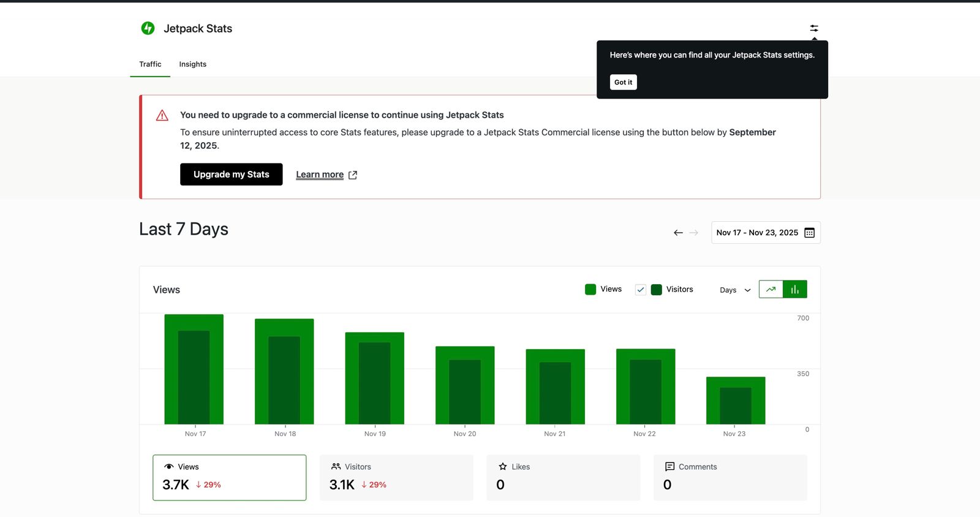Dismiss tooltip with Got it button
980x517 pixels.
[623, 82]
